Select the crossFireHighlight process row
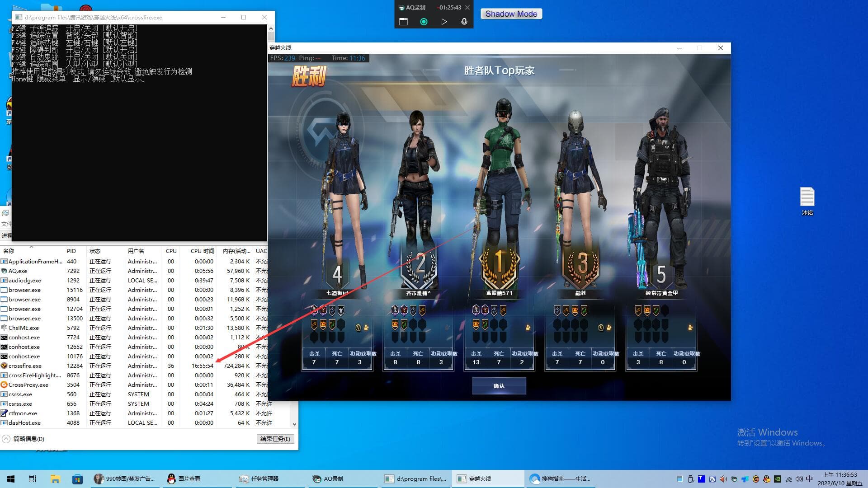 134,375
